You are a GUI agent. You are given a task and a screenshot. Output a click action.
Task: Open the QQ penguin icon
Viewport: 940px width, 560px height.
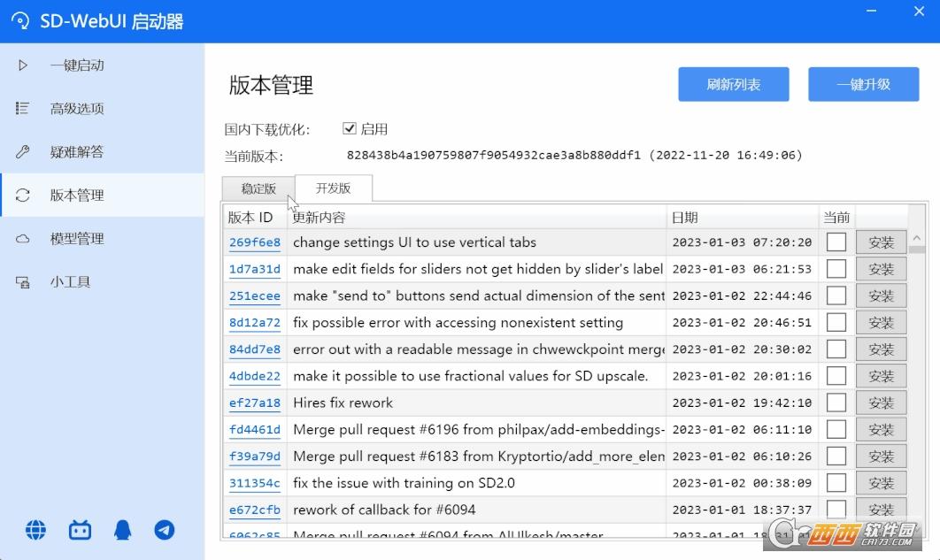pos(122,530)
